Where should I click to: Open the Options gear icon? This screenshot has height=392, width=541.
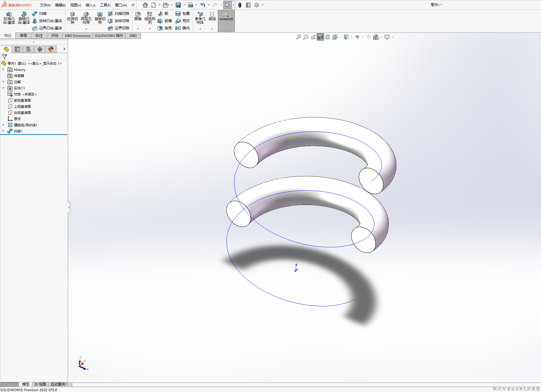[x=257, y=5]
